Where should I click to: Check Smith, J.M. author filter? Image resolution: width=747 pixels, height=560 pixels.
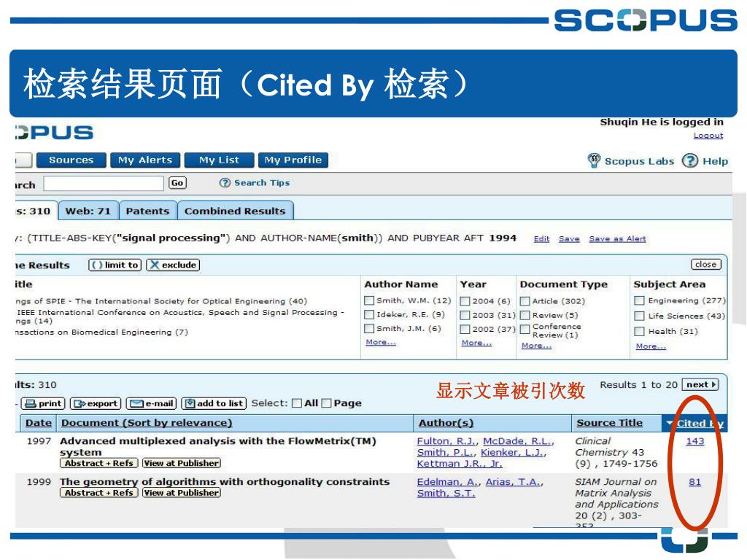[368, 329]
